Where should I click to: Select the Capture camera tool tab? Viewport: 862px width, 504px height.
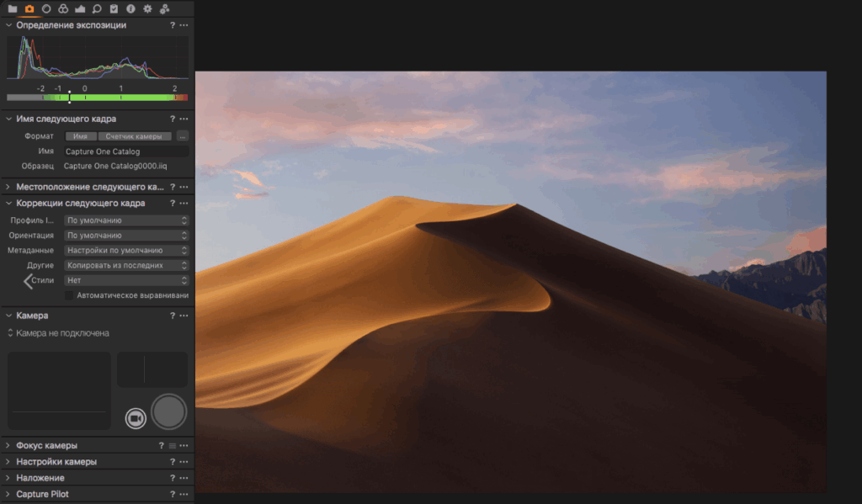pyautogui.click(x=29, y=8)
